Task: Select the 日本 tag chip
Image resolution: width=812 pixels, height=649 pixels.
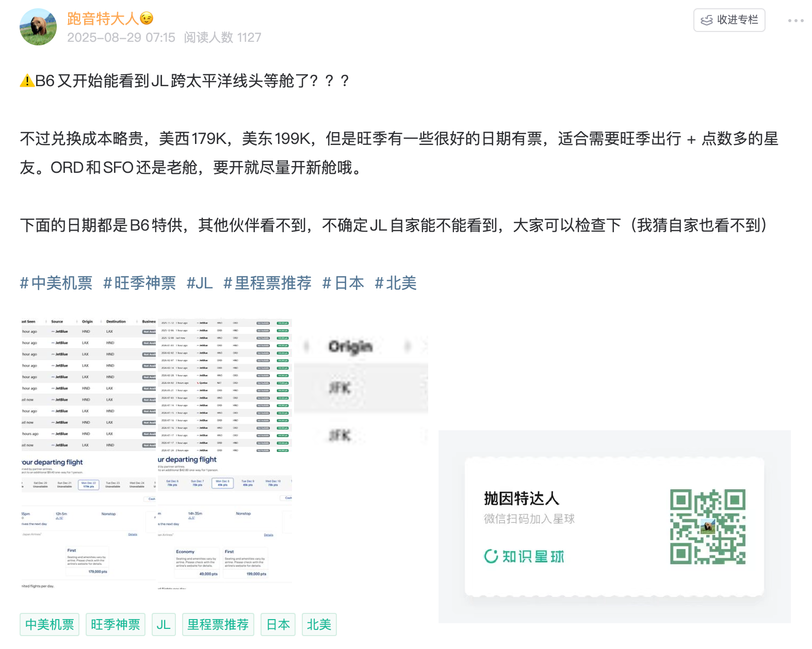Action: 278,624
